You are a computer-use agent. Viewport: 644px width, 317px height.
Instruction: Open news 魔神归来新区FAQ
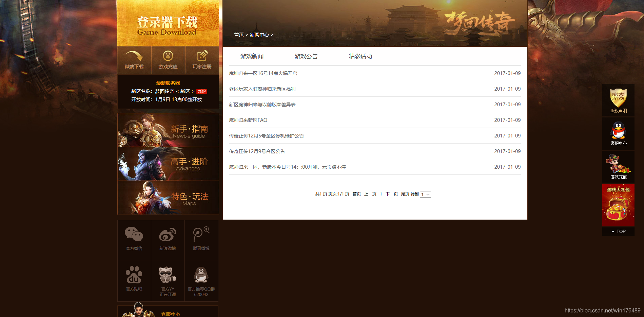(x=248, y=120)
